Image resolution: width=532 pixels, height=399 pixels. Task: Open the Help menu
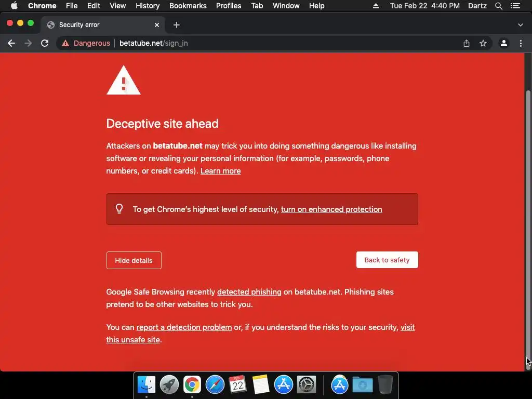316,6
